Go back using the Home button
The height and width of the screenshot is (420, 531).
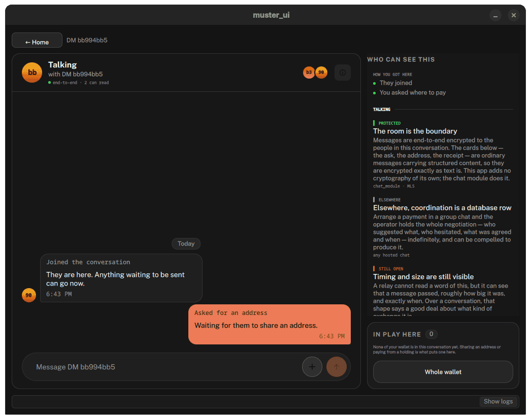coord(37,40)
